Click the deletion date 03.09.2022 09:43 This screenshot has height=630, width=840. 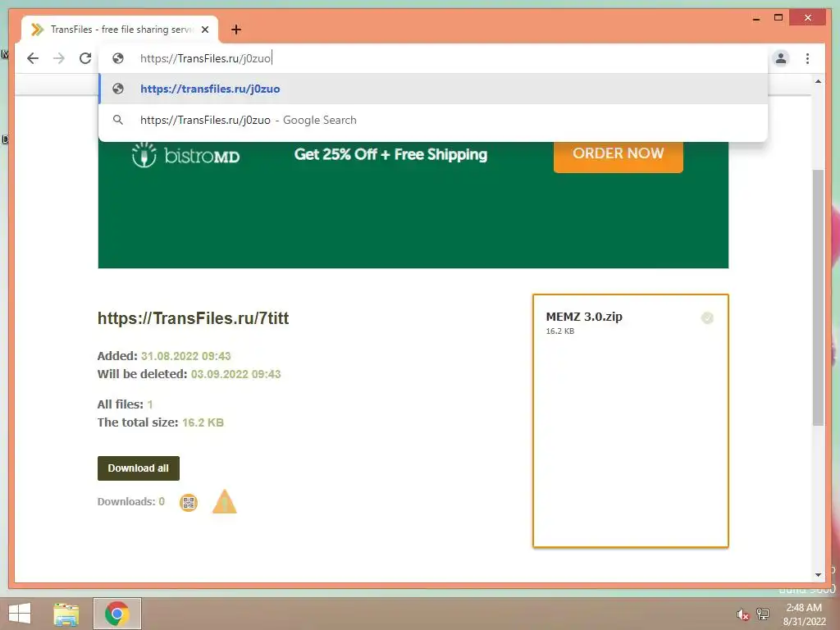(235, 374)
